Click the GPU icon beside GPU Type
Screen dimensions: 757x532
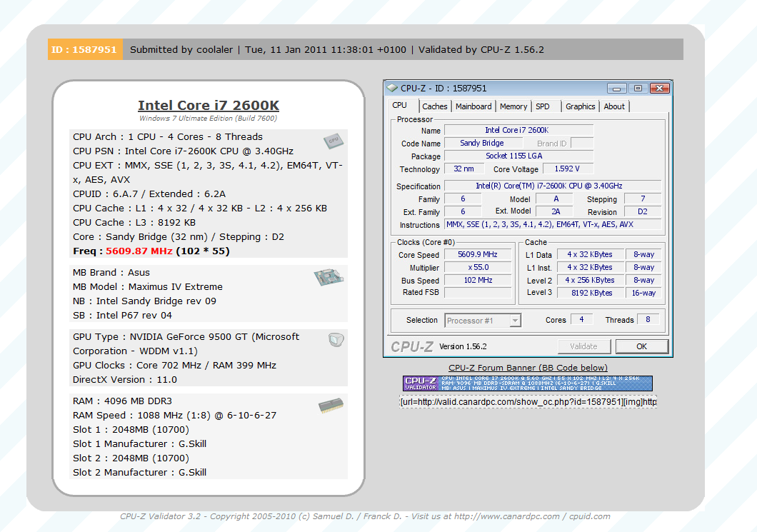coord(336,339)
